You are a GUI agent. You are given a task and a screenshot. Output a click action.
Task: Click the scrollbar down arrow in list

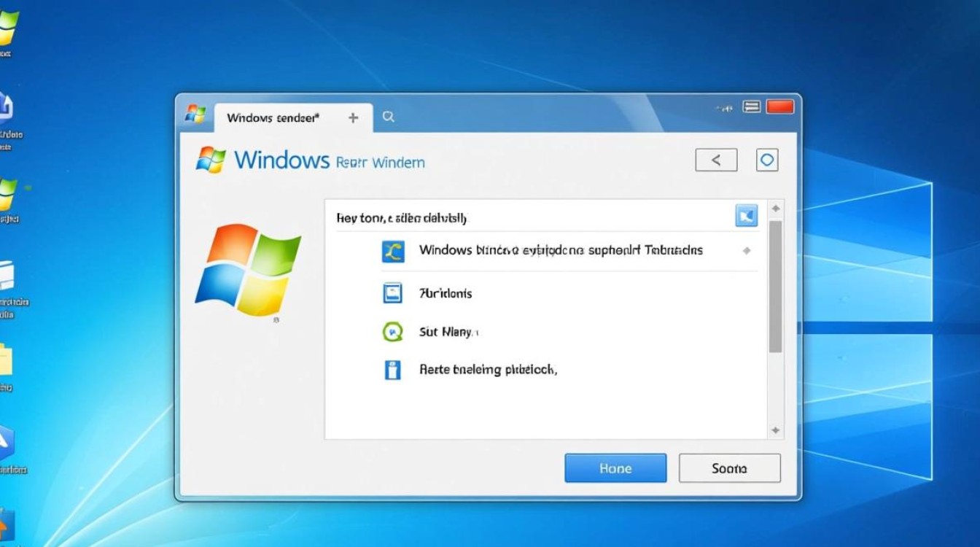pos(775,430)
